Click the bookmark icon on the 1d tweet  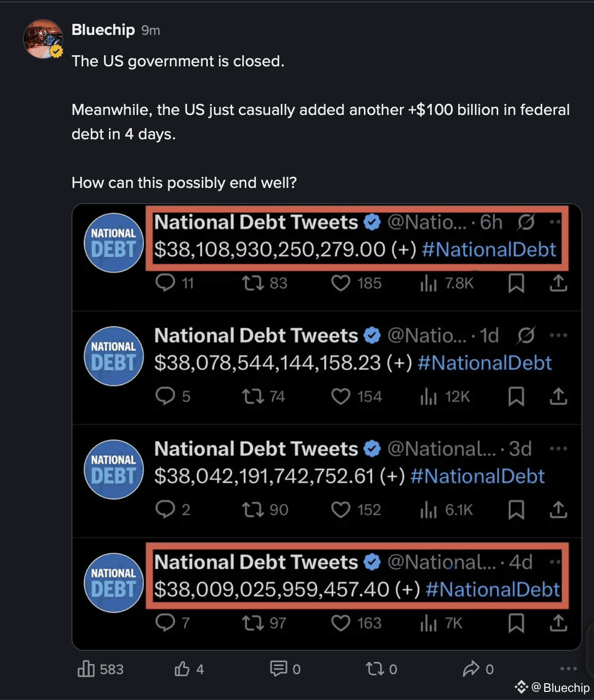point(516,397)
